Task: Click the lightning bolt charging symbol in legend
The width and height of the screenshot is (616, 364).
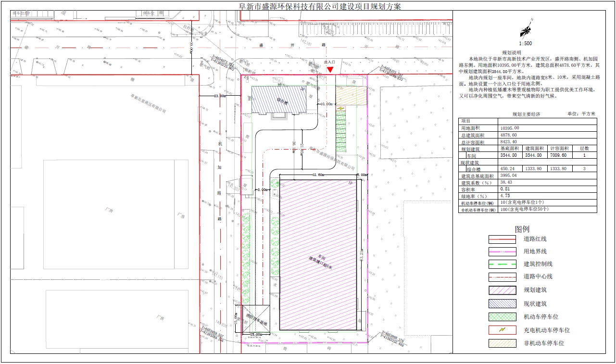Action: (x=503, y=330)
